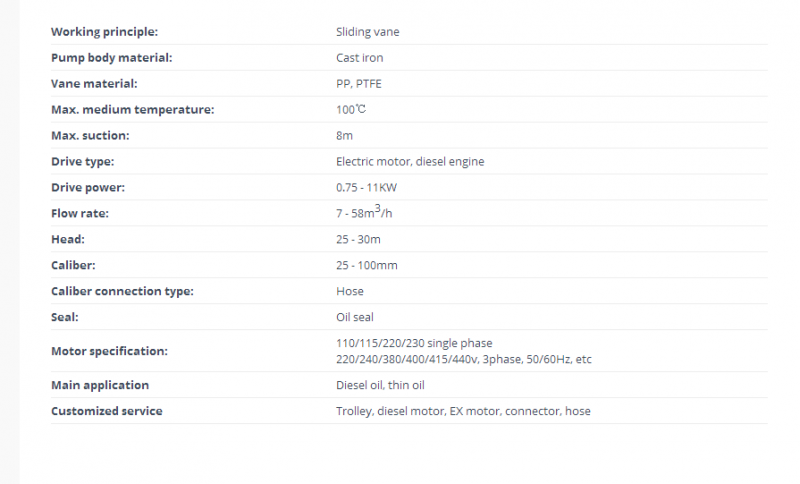Select the 'Diesel oil, thin oil' application text

[380, 385]
